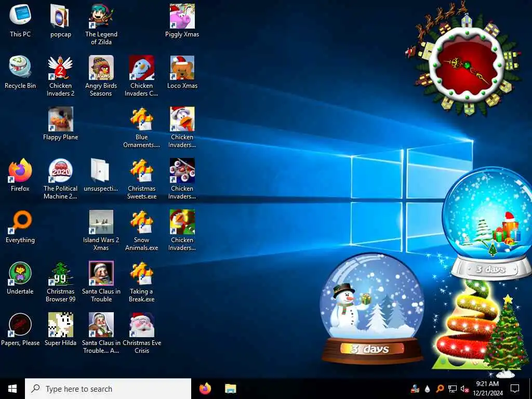The width and height of the screenshot is (532, 399).
Task: Select Santa Claus in Trouble... A... icon
Action: (101, 334)
